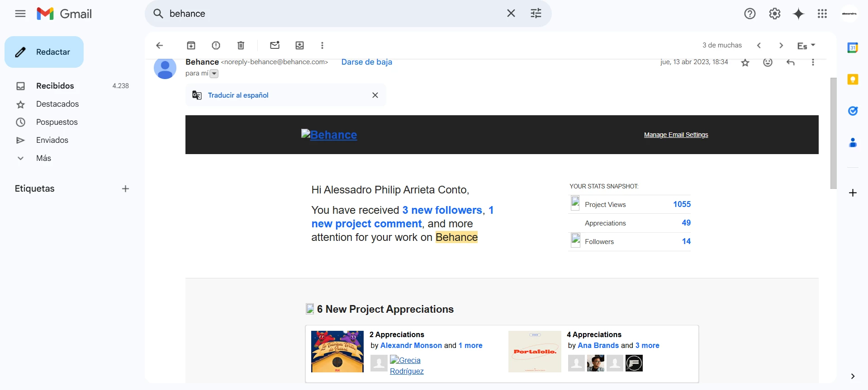Create new label plus icon
Viewport: 868px width, 390px height.
pyautogui.click(x=126, y=189)
